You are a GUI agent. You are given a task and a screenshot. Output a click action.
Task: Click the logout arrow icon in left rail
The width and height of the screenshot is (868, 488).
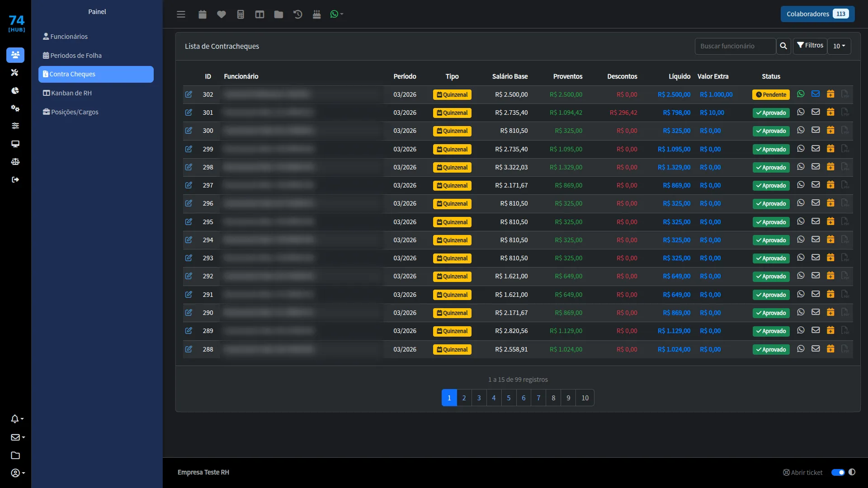(x=15, y=179)
